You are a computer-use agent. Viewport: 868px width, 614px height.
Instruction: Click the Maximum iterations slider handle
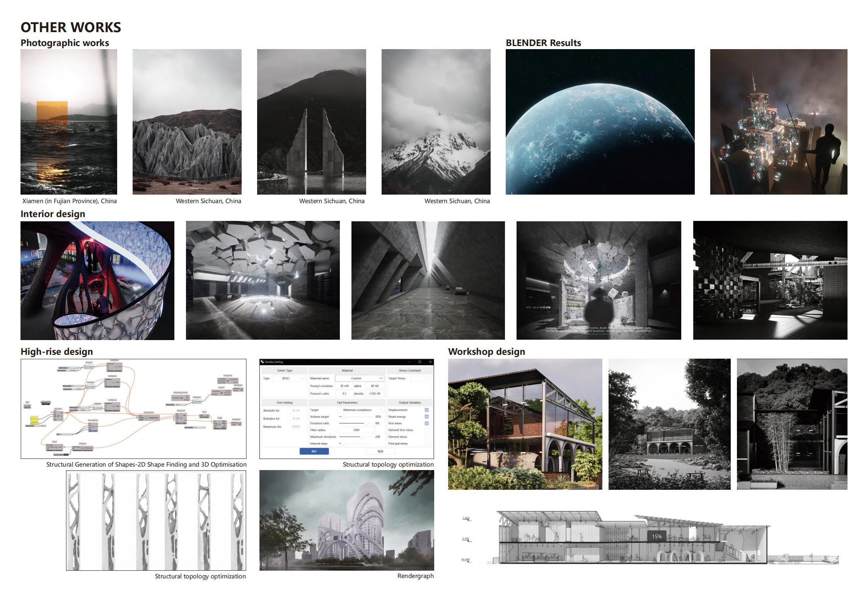[x=362, y=437]
